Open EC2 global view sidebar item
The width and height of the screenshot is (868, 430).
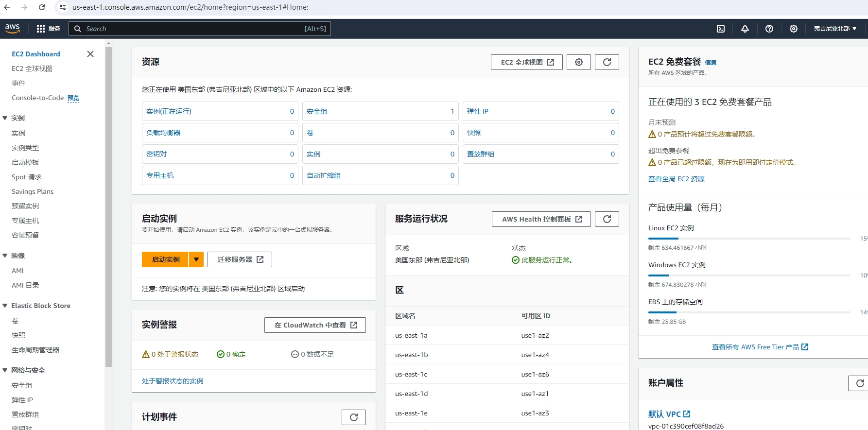[x=32, y=69]
